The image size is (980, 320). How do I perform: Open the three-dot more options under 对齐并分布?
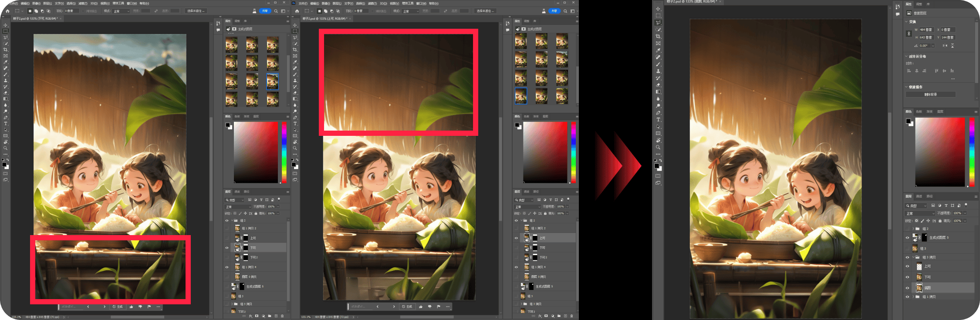[953, 79]
